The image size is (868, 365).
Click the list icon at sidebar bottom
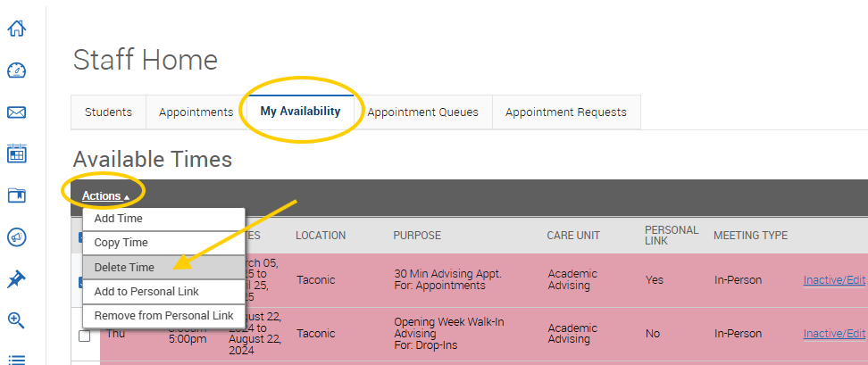coord(16,359)
